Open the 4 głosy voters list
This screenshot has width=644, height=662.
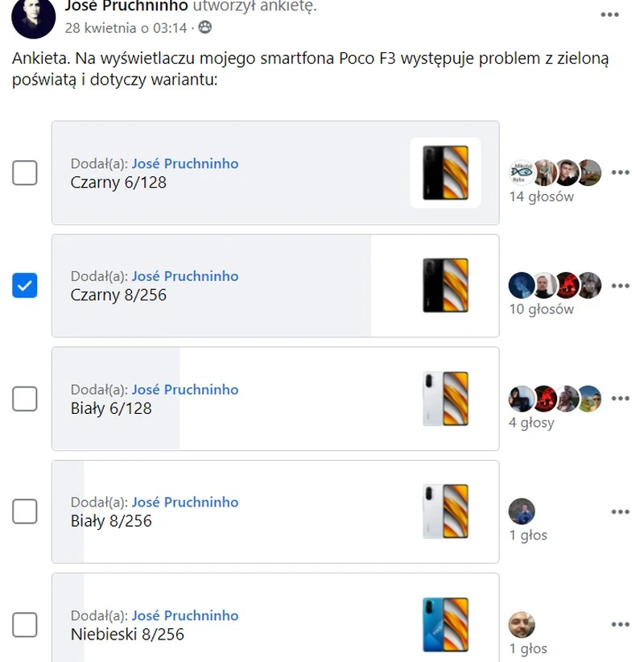[531, 423]
